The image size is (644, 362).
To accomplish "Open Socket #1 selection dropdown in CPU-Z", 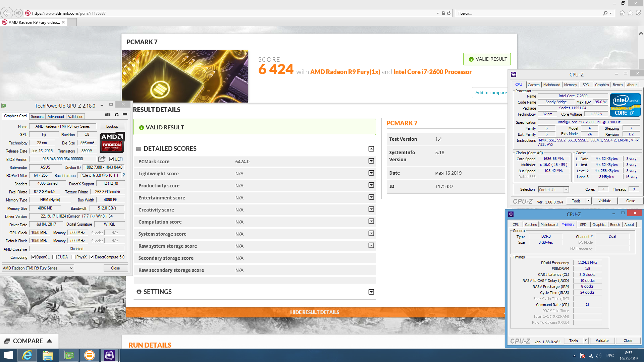I will point(553,189).
